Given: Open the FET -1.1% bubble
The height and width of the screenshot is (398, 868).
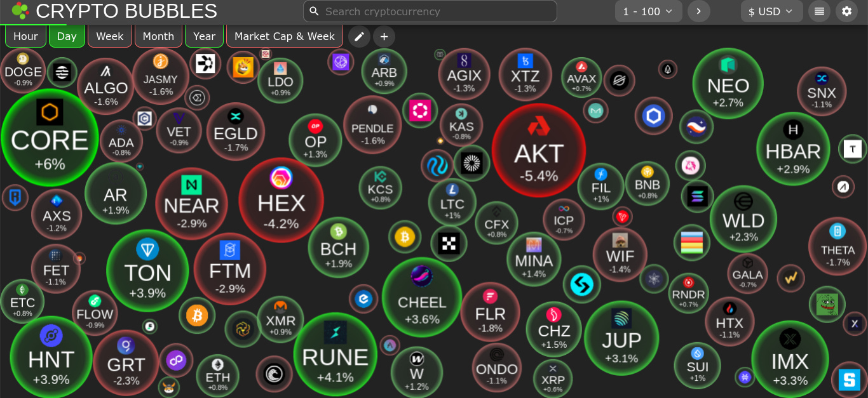Looking at the screenshot, I should coord(56,269).
